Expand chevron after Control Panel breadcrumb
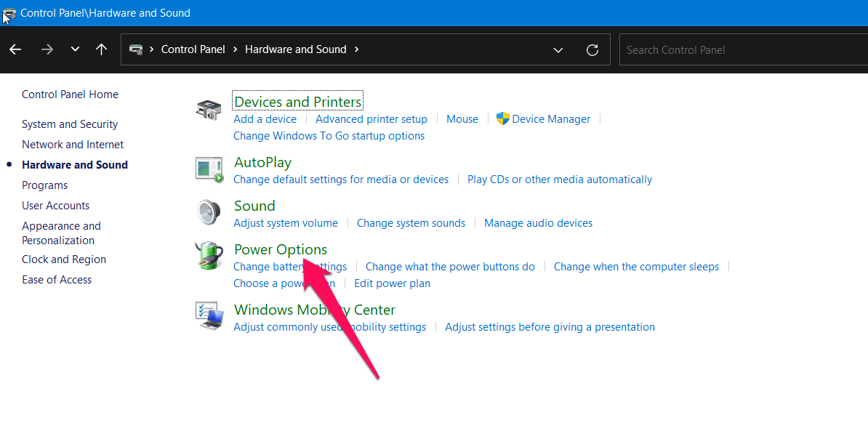The image size is (868, 431). 235,49
